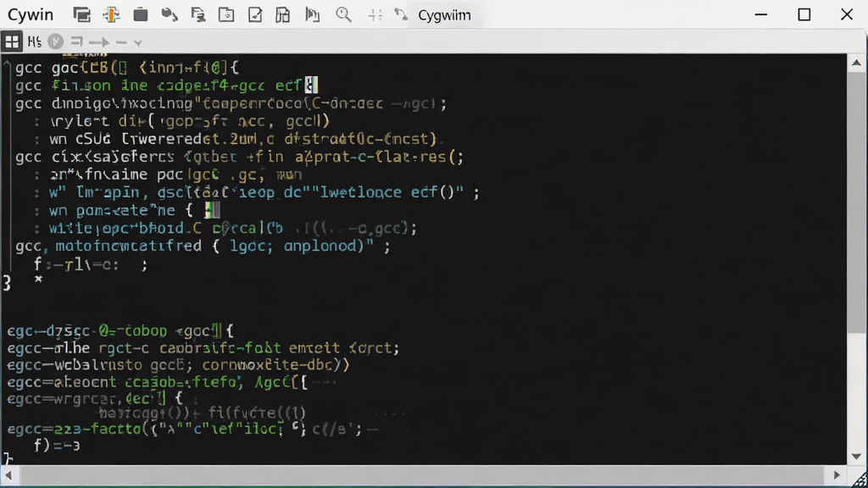Open the stacked windows icon in title bar
Image resolution: width=868 pixels, height=488 pixels.
point(81,15)
